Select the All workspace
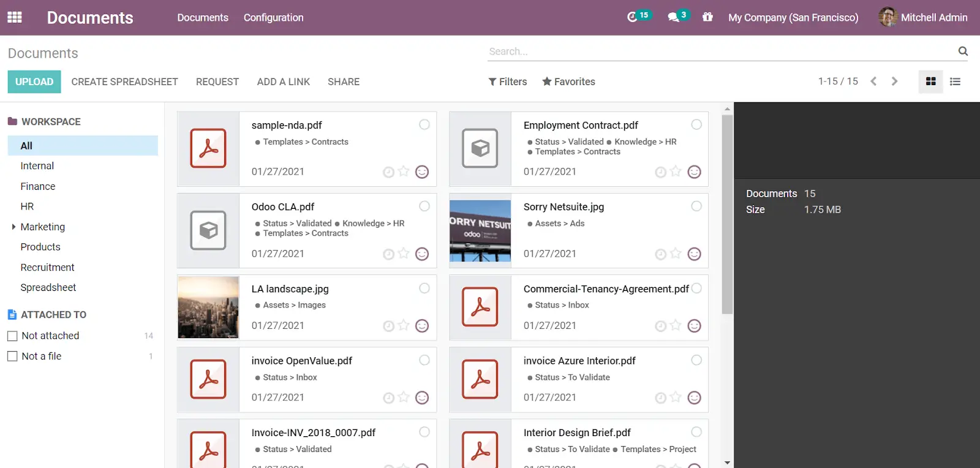Viewport: 980px width, 468px height. point(83,145)
